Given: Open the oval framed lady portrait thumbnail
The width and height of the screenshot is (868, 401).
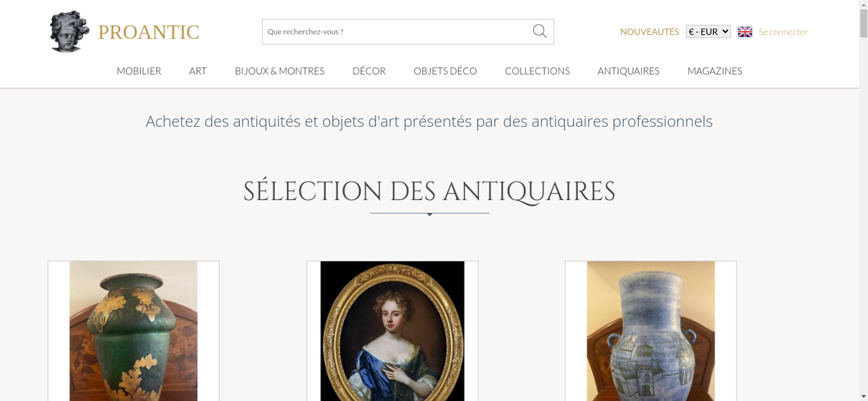Looking at the screenshot, I should coord(392,331).
